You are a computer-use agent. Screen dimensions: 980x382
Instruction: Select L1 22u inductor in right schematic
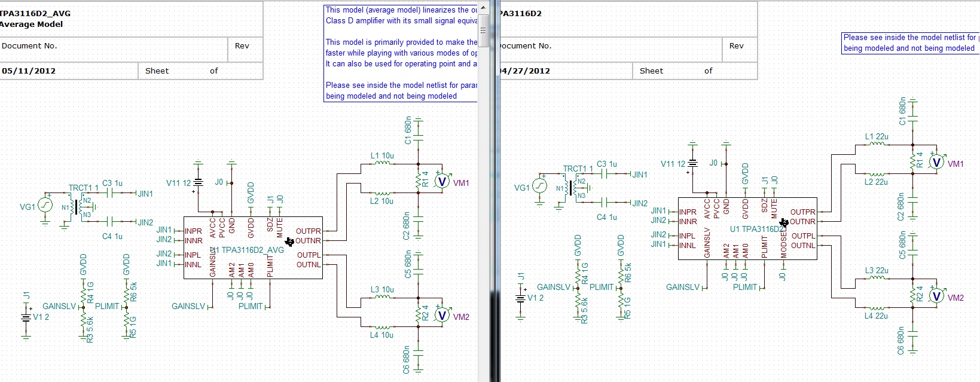(877, 145)
